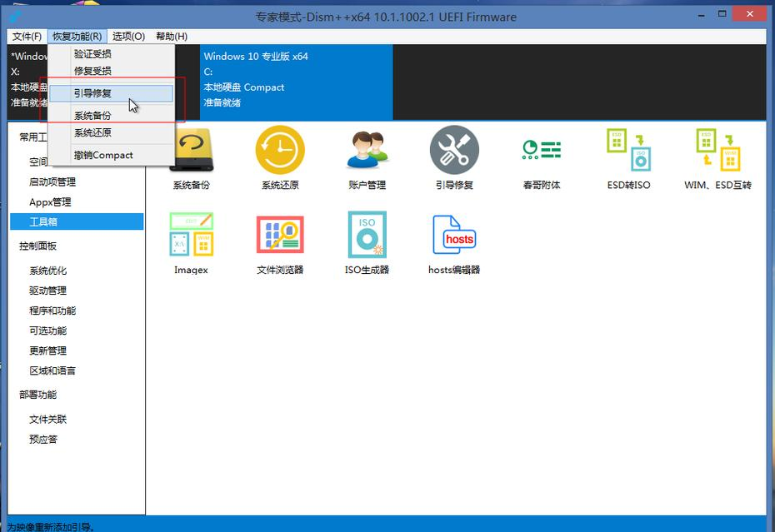Open the 系统备份 toolbox icon

(192, 150)
